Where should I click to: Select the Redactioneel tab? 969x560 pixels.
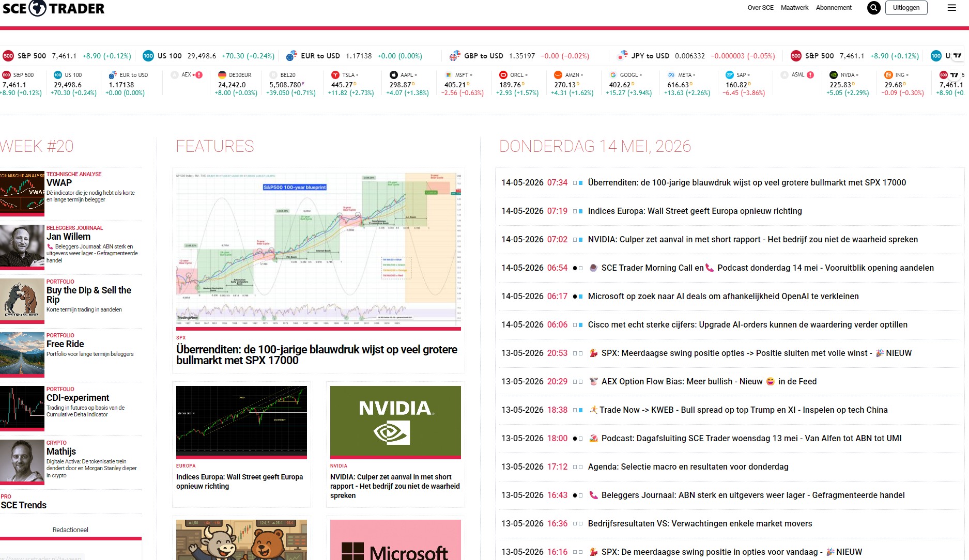click(70, 530)
